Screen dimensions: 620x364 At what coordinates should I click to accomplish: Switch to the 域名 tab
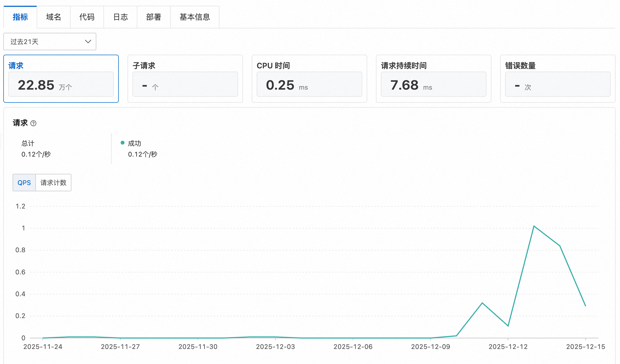[54, 17]
